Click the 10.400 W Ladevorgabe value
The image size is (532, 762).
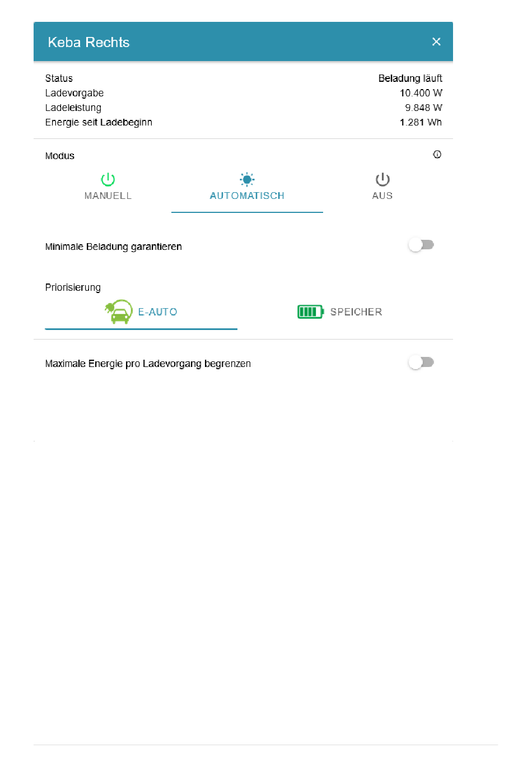click(x=421, y=93)
